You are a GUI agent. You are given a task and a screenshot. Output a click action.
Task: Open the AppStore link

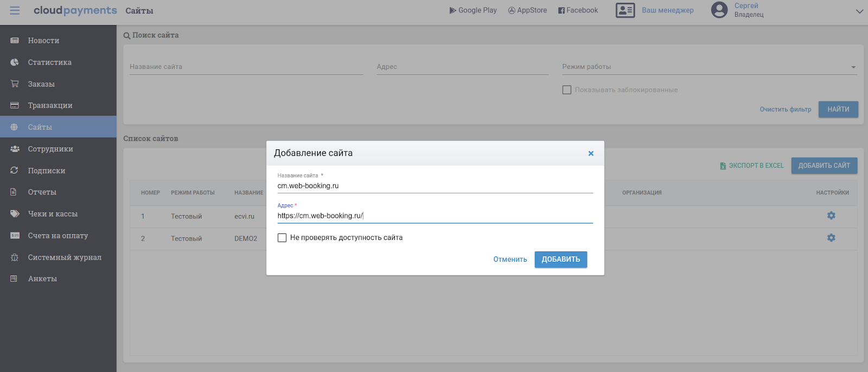click(527, 10)
